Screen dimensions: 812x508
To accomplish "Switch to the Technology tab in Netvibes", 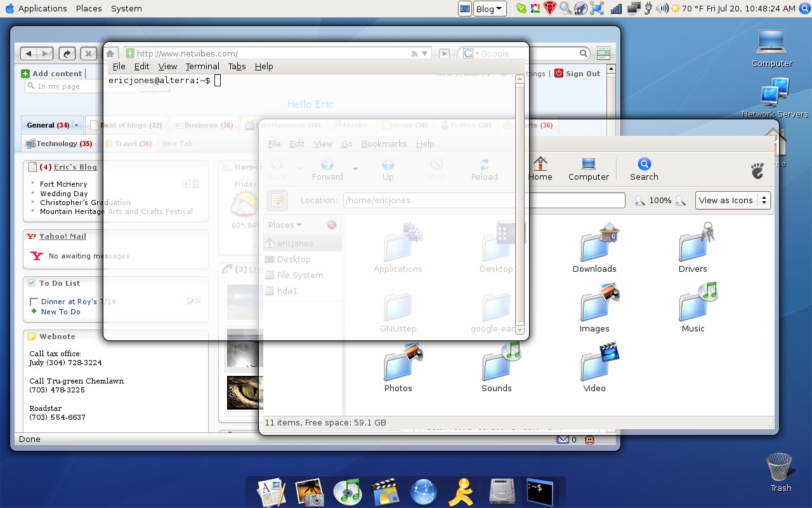I will pyautogui.click(x=59, y=144).
